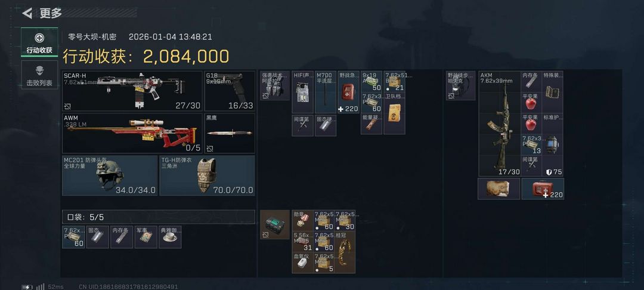Select the G18 pistol slot

tap(230, 91)
